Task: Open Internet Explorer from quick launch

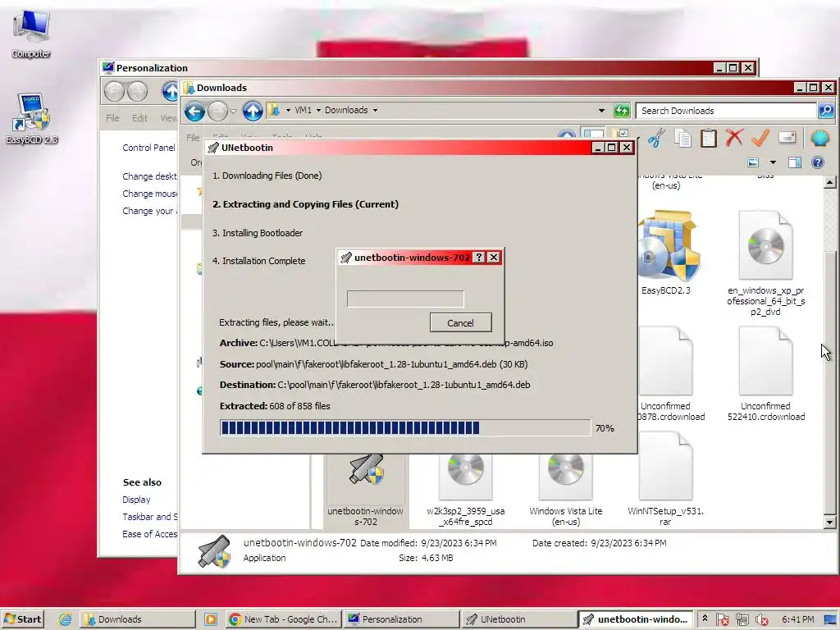Action: coord(66,619)
